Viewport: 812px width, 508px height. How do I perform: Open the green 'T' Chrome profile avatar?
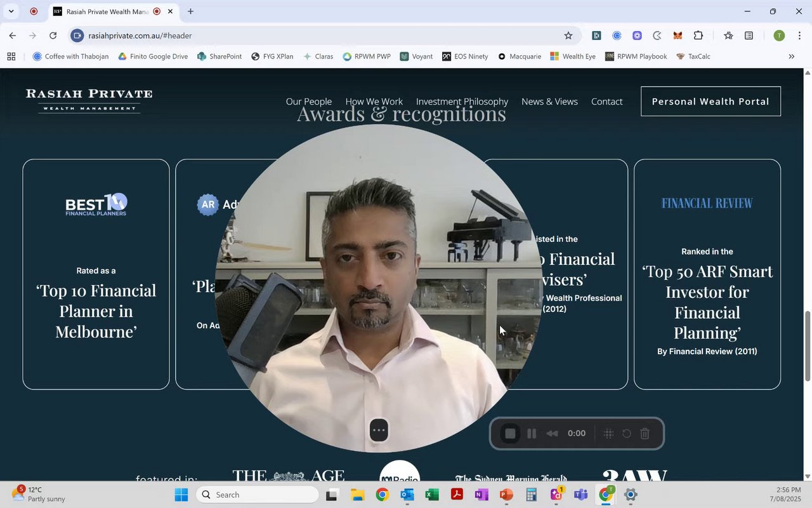779,36
